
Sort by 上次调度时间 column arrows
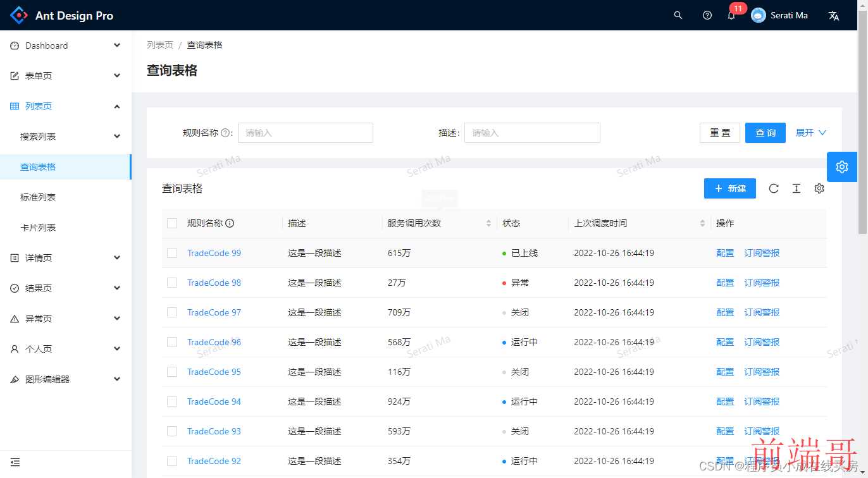tap(702, 223)
